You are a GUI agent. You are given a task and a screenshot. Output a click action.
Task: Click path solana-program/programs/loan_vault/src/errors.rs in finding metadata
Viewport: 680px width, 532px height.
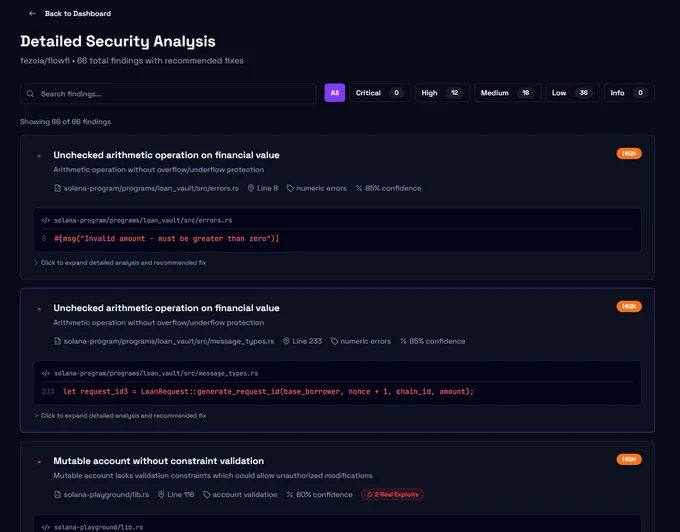(x=151, y=188)
